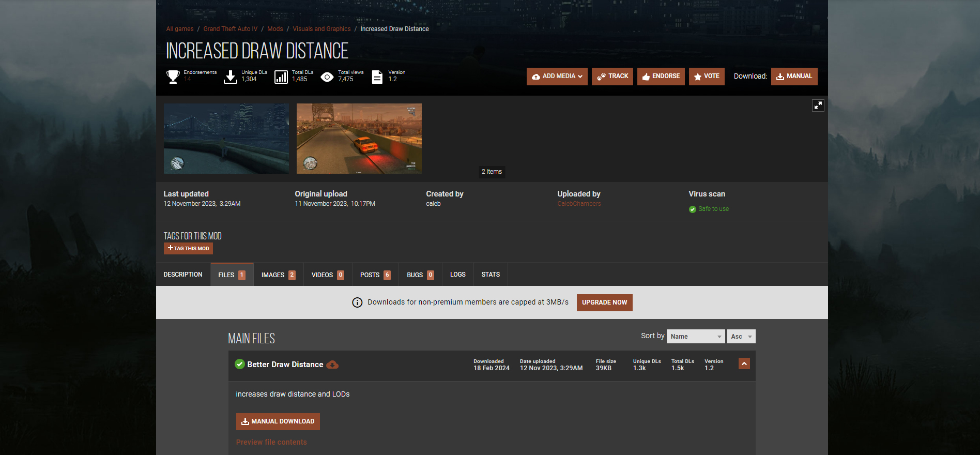Click the Total DLs bar chart icon

281,77
